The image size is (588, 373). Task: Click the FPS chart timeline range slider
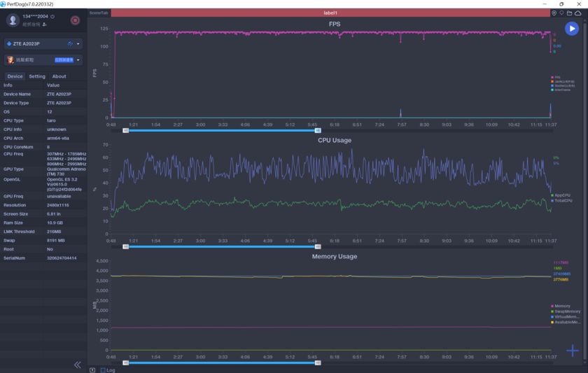tap(221, 129)
